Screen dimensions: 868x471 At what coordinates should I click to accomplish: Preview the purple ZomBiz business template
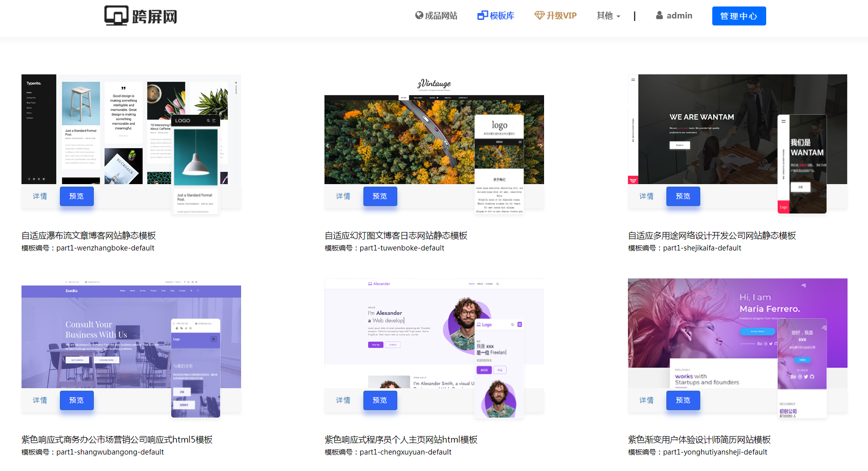tap(76, 401)
